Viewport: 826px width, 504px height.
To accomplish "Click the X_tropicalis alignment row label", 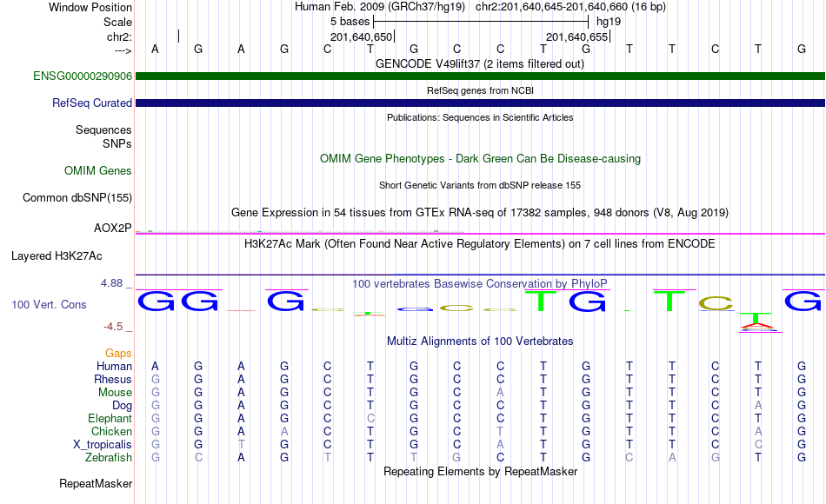I will pyautogui.click(x=103, y=445).
